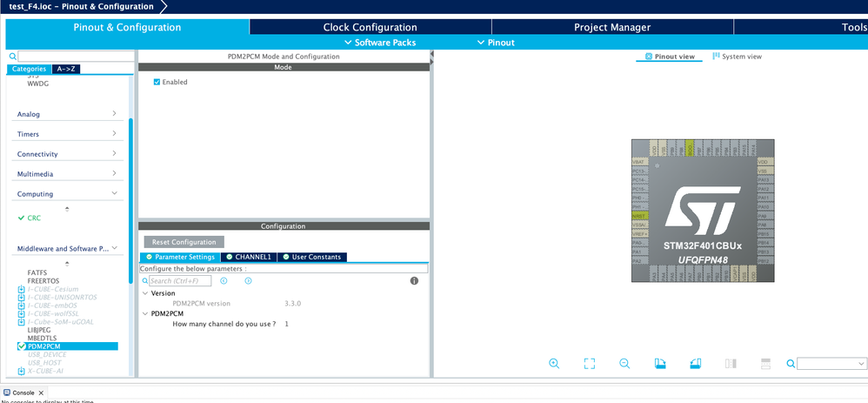868x403 pixels.
Task: Click the Pinout view icon
Action: pos(649,57)
